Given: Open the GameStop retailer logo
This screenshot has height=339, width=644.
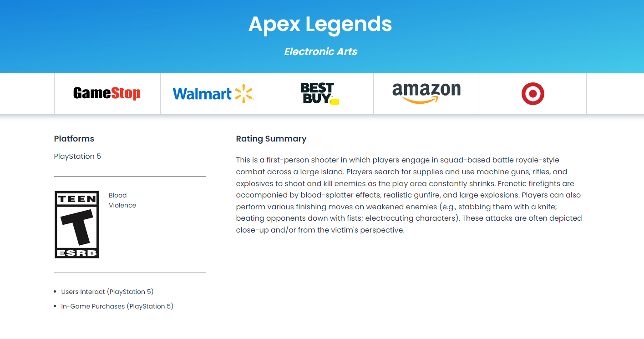Looking at the screenshot, I should (107, 94).
